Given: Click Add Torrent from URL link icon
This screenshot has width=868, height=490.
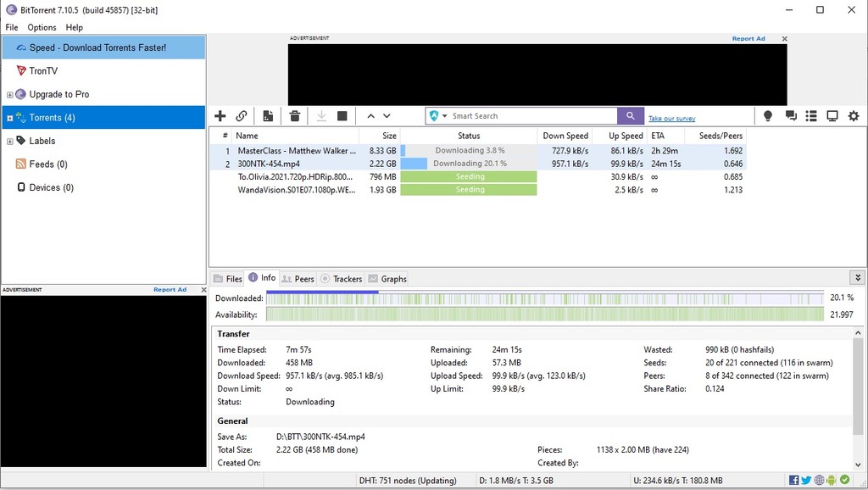Looking at the screenshot, I should (x=242, y=115).
